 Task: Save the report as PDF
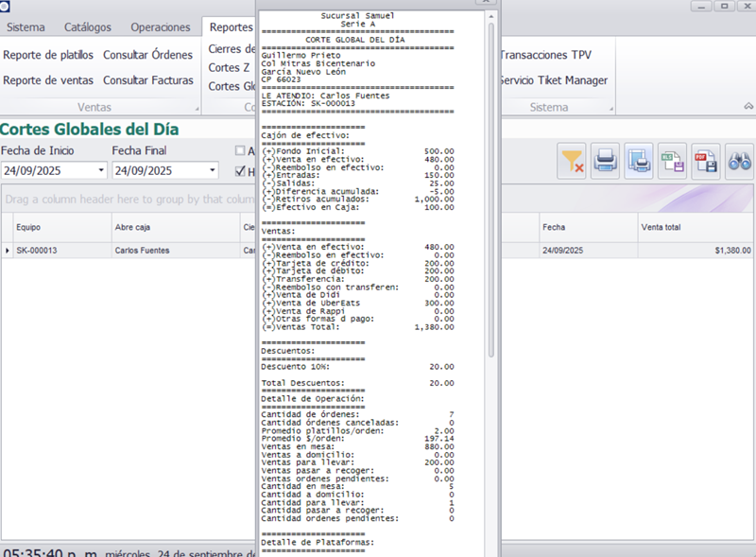(706, 162)
